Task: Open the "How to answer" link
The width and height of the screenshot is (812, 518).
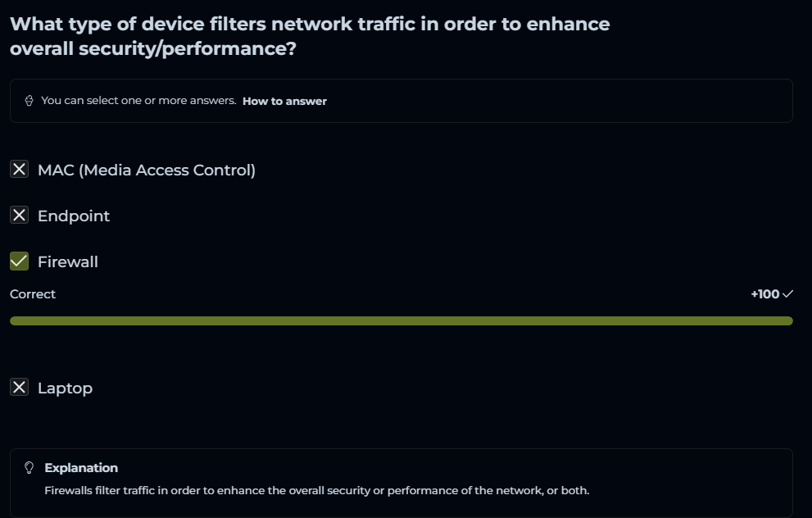Action: coord(284,101)
